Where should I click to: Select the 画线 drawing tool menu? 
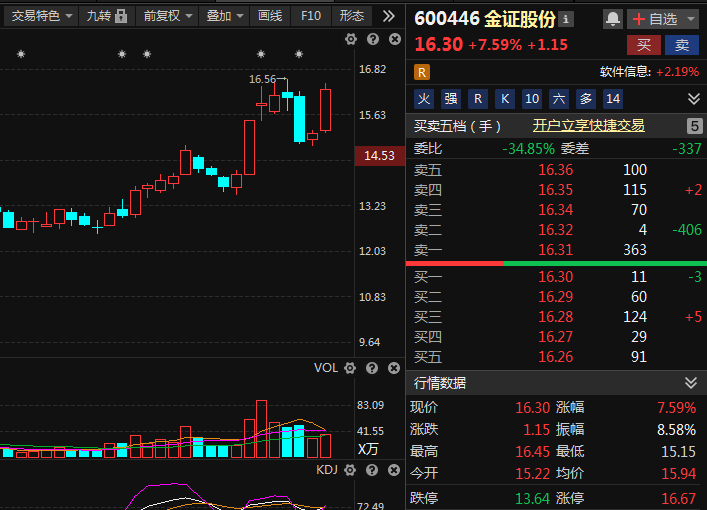click(270, 16)
